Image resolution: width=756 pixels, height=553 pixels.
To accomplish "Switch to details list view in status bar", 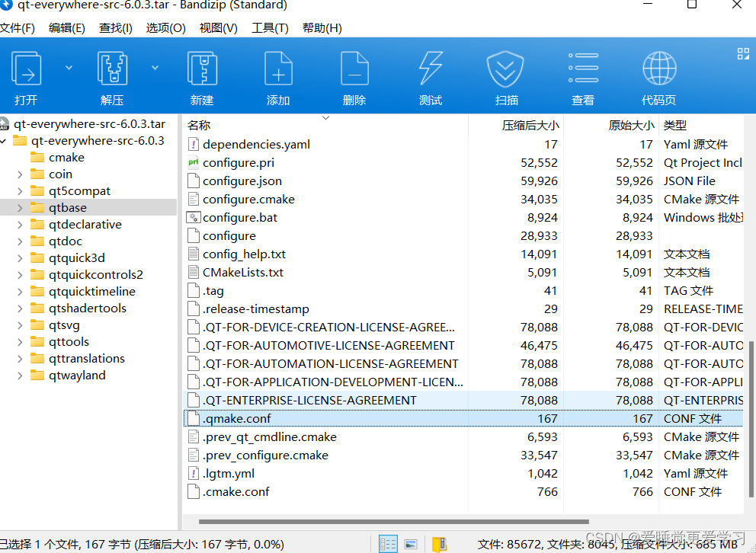I will [x=388, y=544].
